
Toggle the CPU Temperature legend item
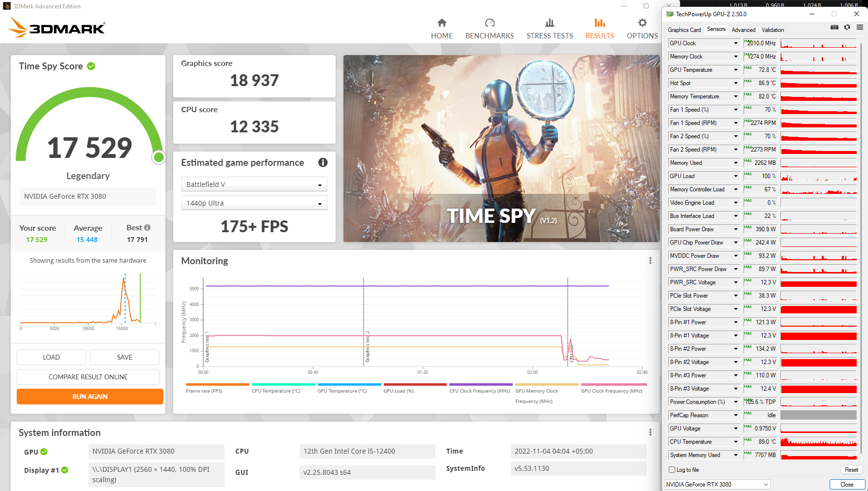pyautogui.click(x=283, y=388)
